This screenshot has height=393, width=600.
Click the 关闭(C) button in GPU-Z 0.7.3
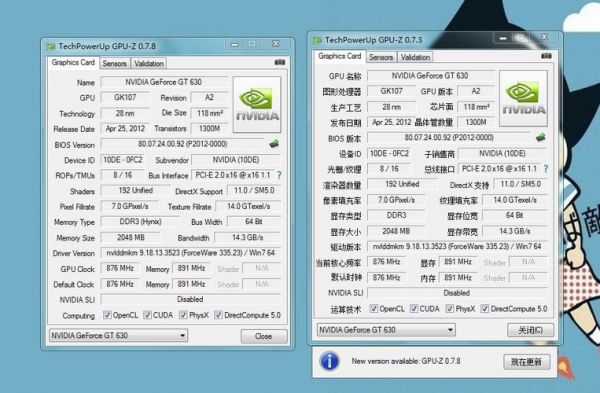(x=530, y=330)
